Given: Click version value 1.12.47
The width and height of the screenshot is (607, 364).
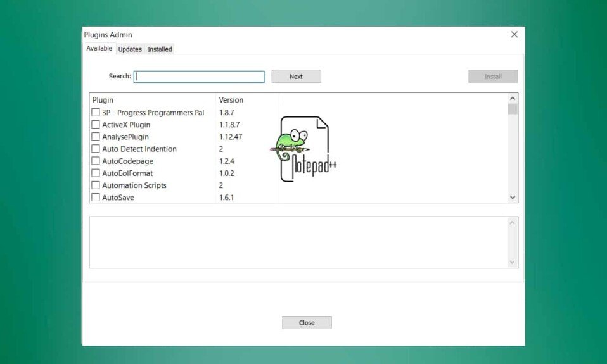Looking at the screenshot, I should (x=231, y=137).
